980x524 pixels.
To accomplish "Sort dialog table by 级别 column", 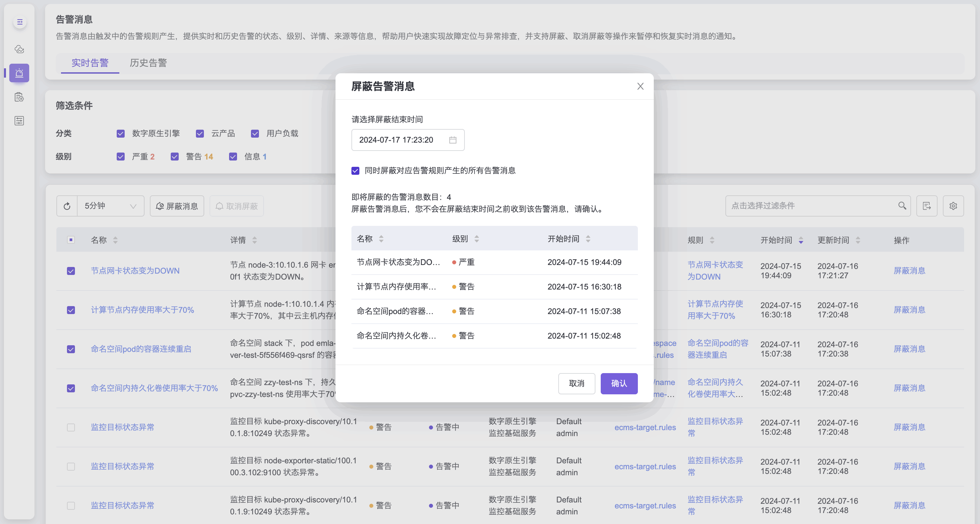I will (x=476, y=238).
